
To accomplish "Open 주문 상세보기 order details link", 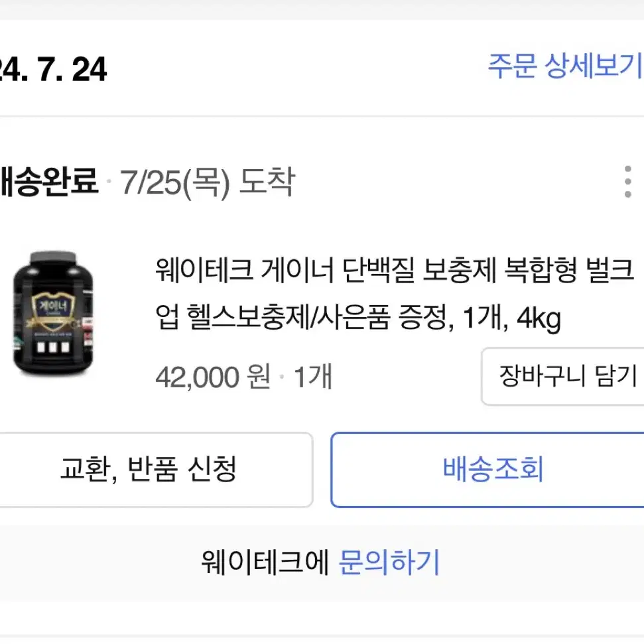I will 565,66.
